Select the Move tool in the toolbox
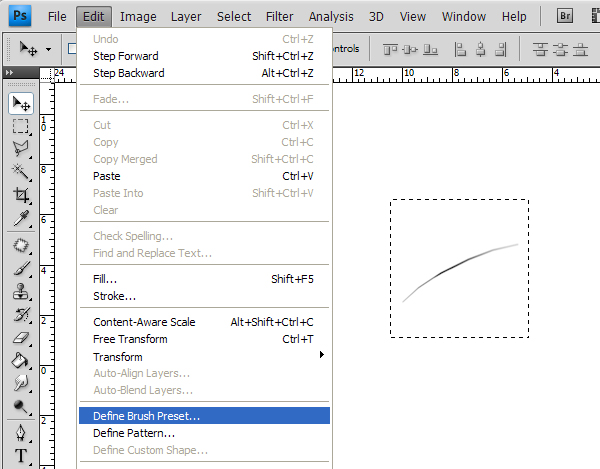 point(20,103)
